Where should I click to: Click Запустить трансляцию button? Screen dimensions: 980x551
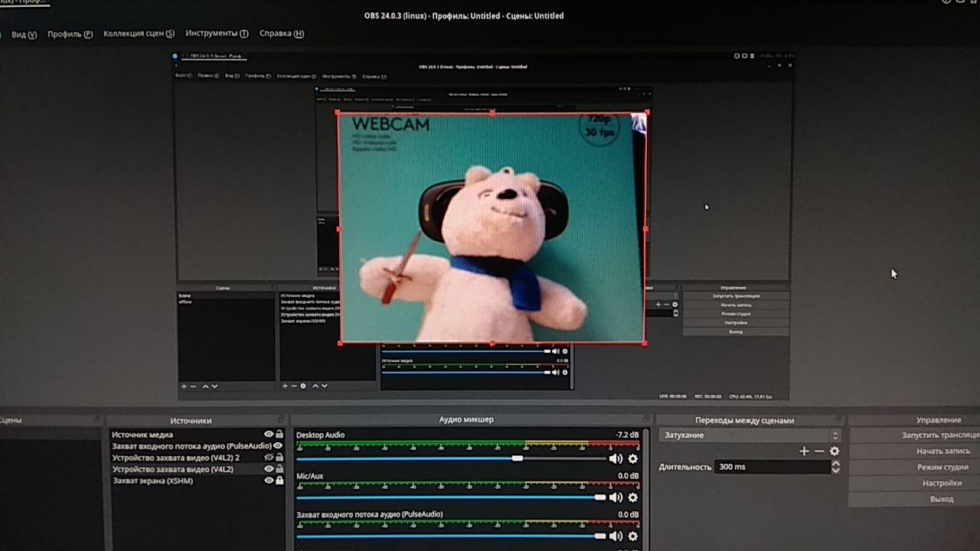(915, 435)
